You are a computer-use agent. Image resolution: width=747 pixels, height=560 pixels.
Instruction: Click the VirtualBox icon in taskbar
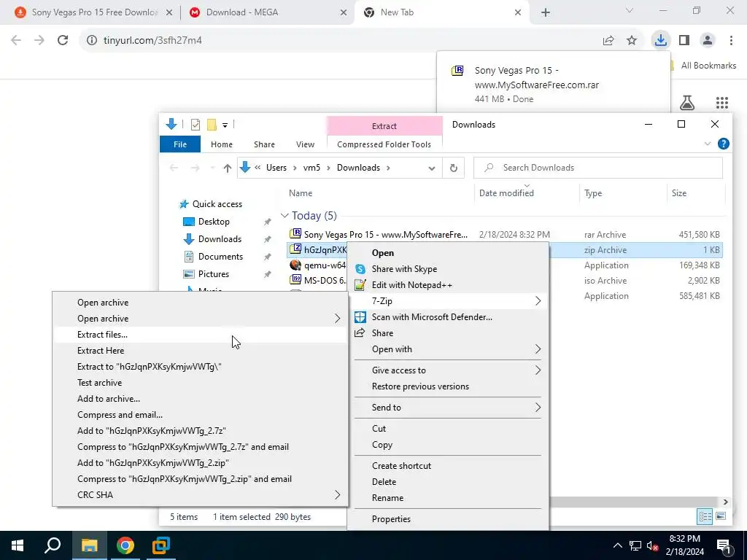[161, 545]
